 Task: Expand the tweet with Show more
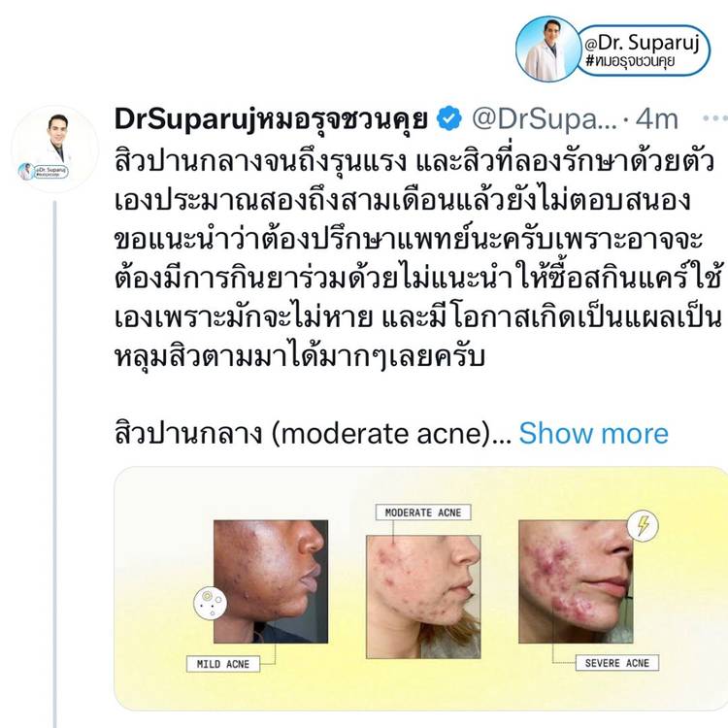[593, 434]
